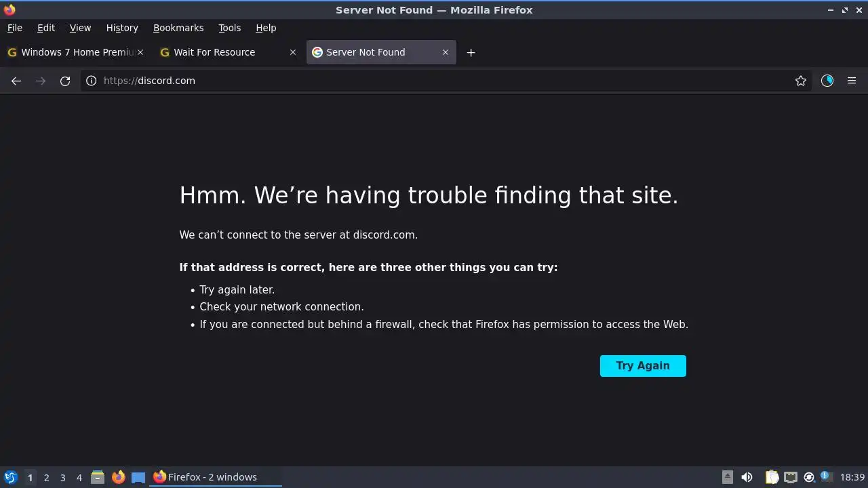Switch to Wait For Resource tab
Viewport: 868px width, 488px height.
(x=228, y=52)
